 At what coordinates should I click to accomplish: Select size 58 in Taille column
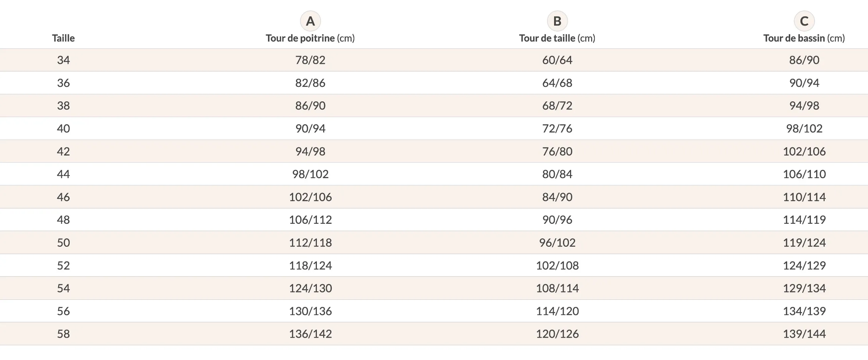click(x=63, y=334)
